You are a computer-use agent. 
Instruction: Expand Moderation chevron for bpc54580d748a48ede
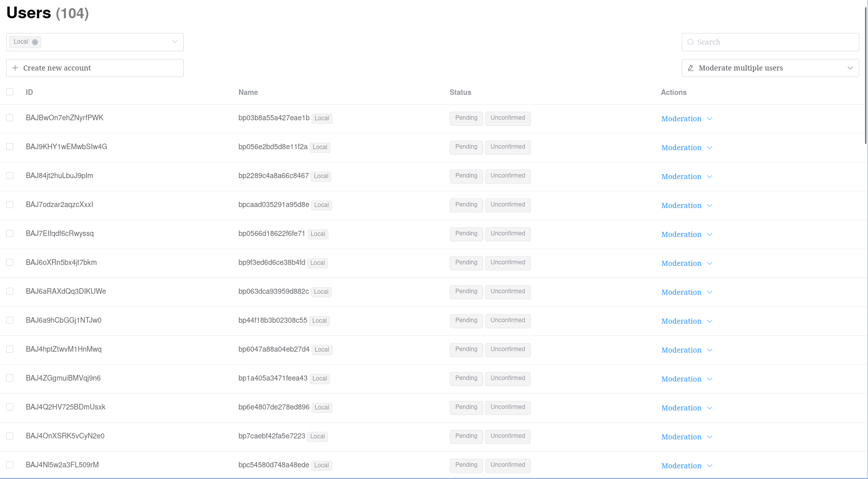tap(710, 466)
